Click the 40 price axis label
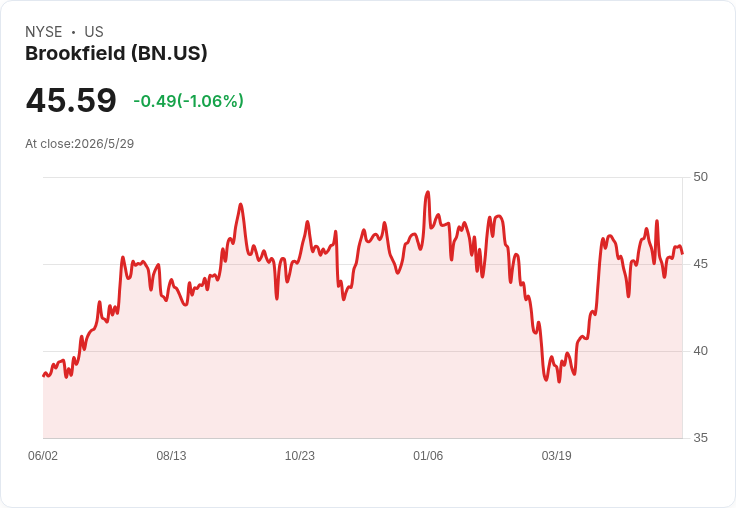Image resolution: width=736 pixels, height=508 pixels. 700,351
